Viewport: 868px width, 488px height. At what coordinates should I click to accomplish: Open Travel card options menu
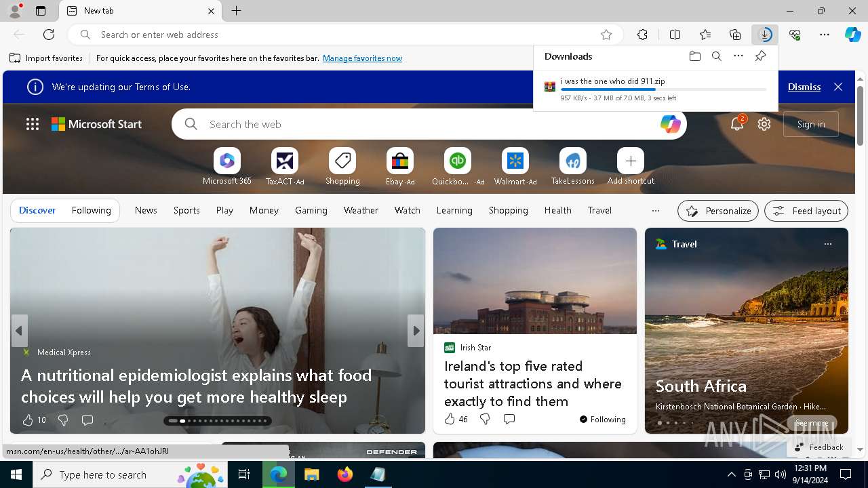coord(827,244)
